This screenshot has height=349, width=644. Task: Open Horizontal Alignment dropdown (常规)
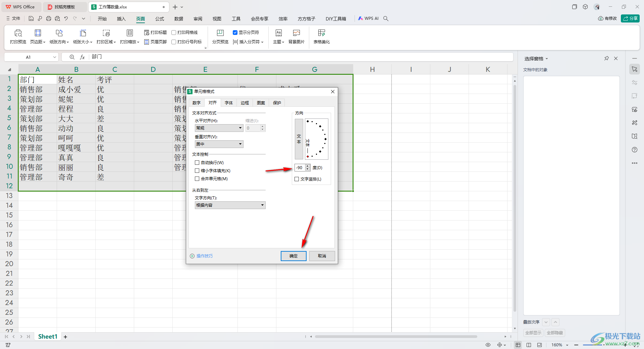[x=219, y=128]
